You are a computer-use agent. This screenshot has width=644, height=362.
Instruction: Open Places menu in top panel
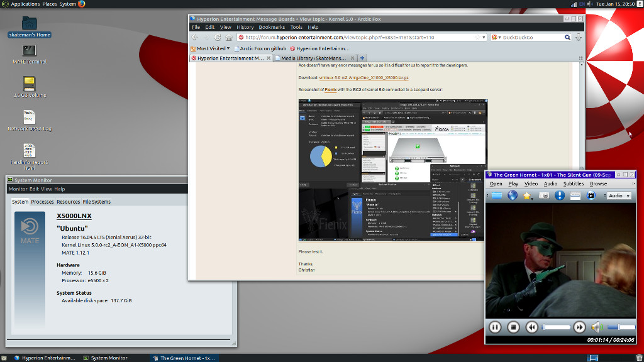tap(49, 4)
